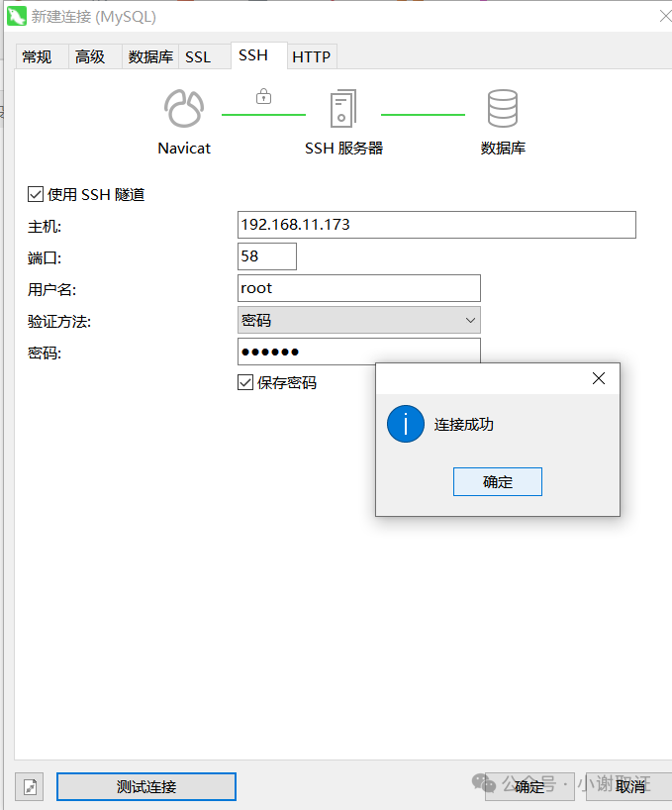Image resolution: width=672 pixels, height=810 pixels.
Task: Click the blue info icon in the dialog
Action: pyautogui.click(x=406, y=424)
